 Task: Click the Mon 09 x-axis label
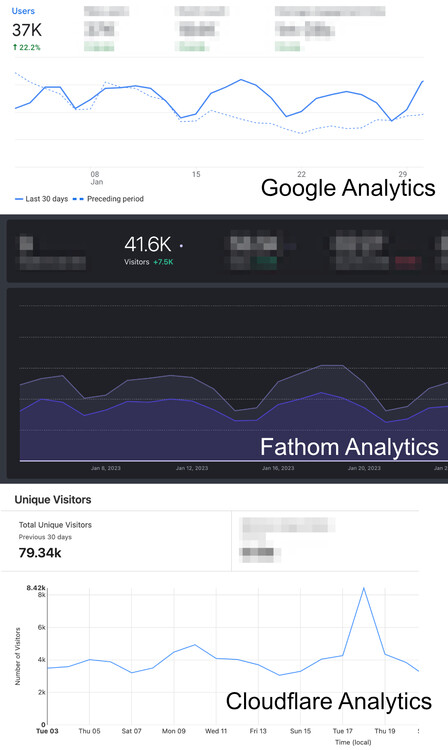174,731
